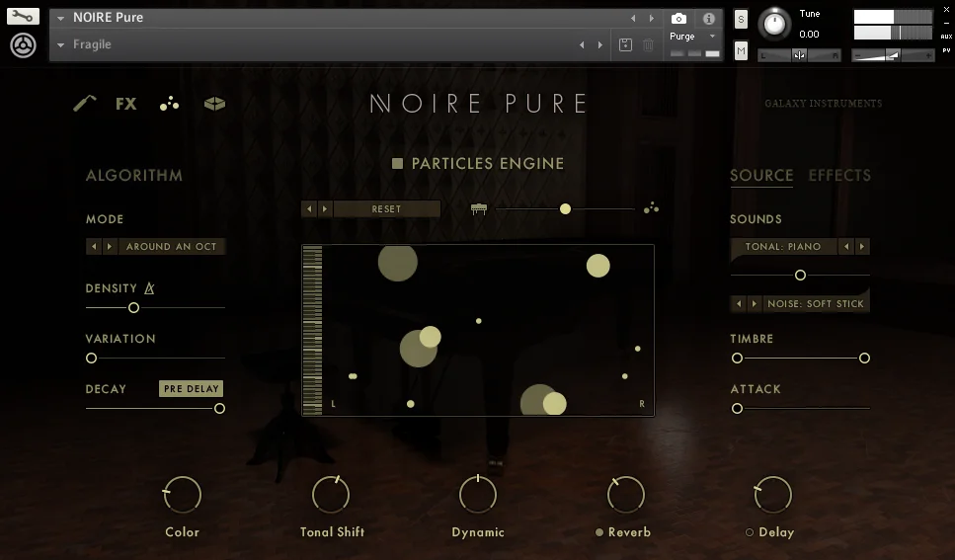This screenshot has height=560, width=955.
Task: Switch to the EFFECTS tab
Action: 839,176
